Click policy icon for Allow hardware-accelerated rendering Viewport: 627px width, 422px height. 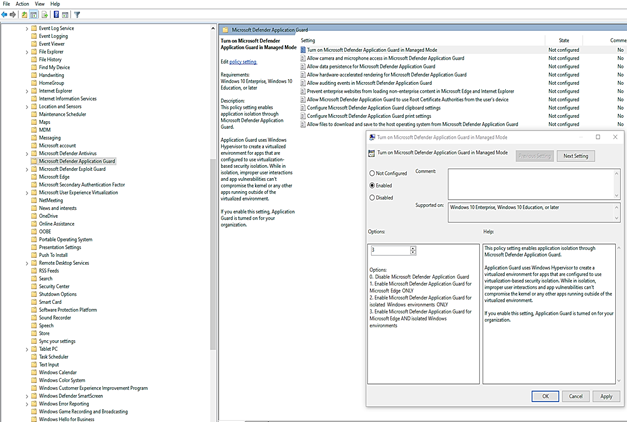(x=303, y=75)
